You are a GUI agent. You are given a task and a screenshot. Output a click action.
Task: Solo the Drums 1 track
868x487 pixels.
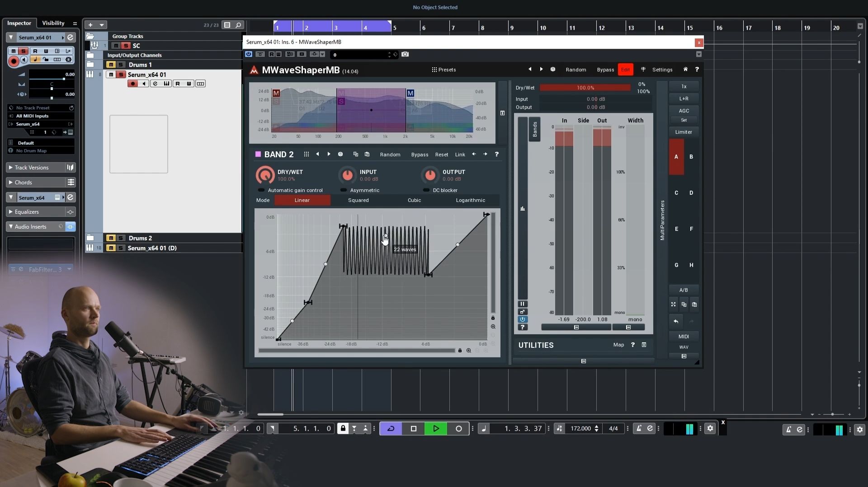click(121, 65)
